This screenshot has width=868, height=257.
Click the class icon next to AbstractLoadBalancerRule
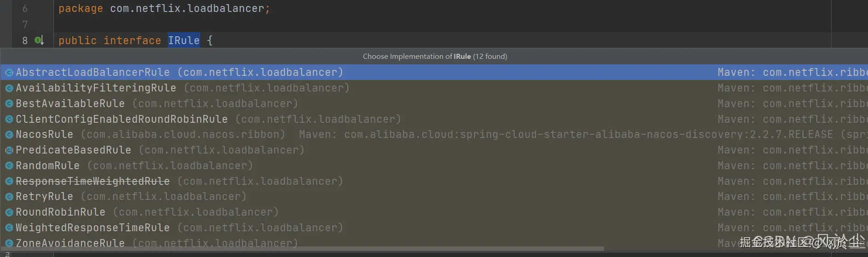(x=9, y=73)
